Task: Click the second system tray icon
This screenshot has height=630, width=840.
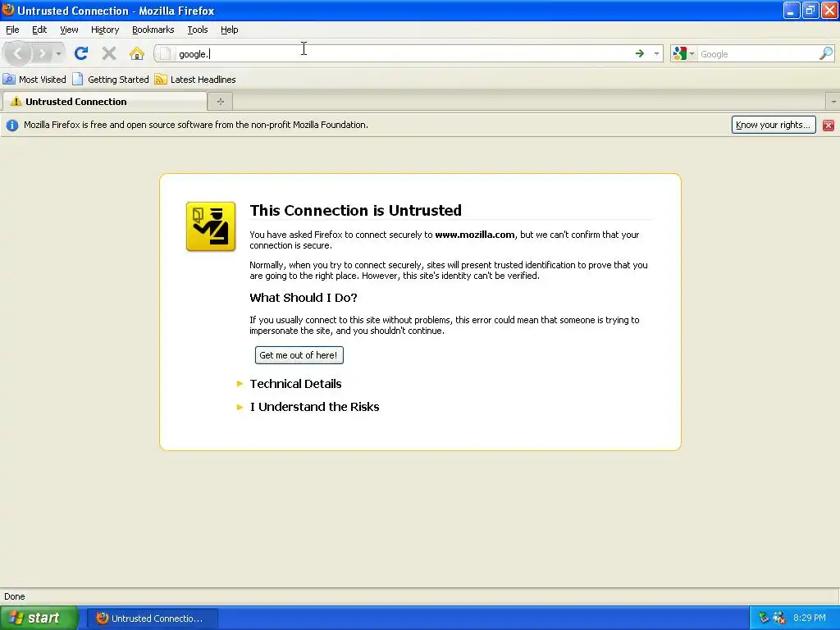Action: (x=779, y=619)
